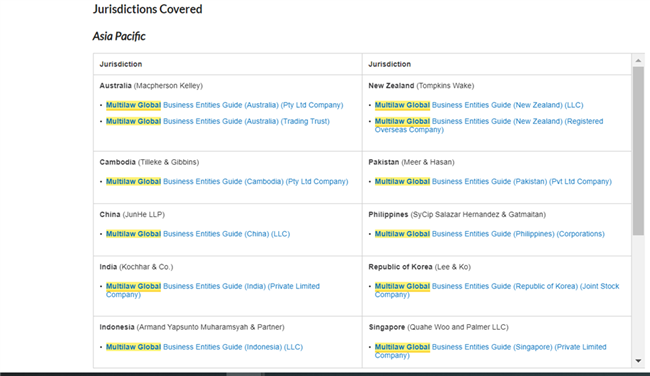The height and width of the screenshot is (376, 650).
Task: Open Indonesia LLC business entities guide
Action: (204, 347)
